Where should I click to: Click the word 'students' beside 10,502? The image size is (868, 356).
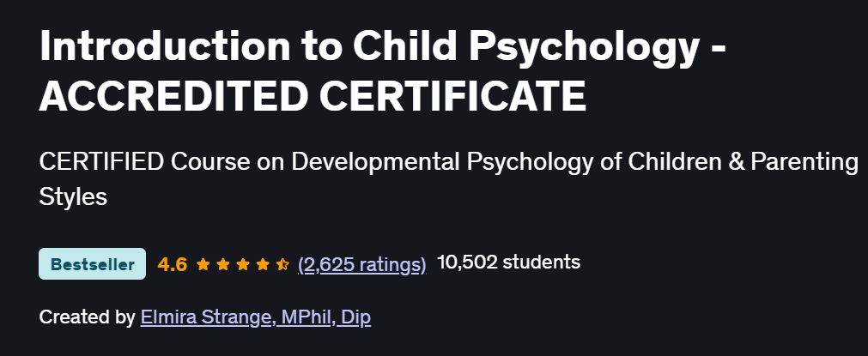coord(542,262)
